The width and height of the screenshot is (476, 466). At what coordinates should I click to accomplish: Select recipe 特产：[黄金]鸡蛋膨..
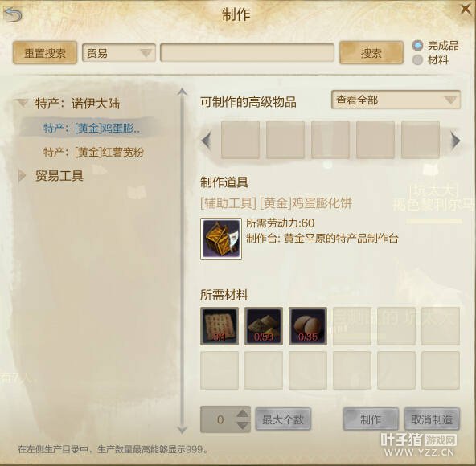point(92,129)
